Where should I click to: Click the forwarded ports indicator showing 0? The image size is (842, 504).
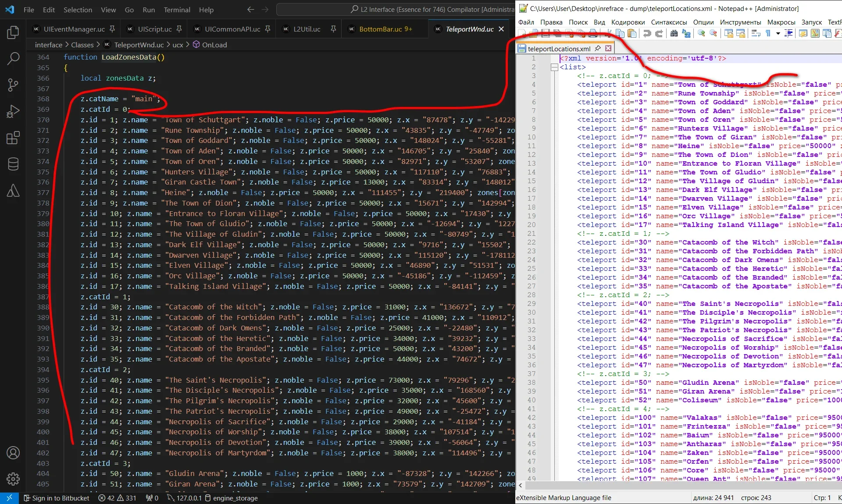tap(152, 498)
